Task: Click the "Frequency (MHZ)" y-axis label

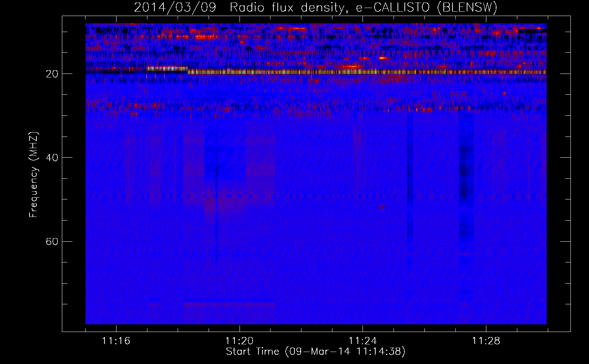Action: (x=33, y=175)
